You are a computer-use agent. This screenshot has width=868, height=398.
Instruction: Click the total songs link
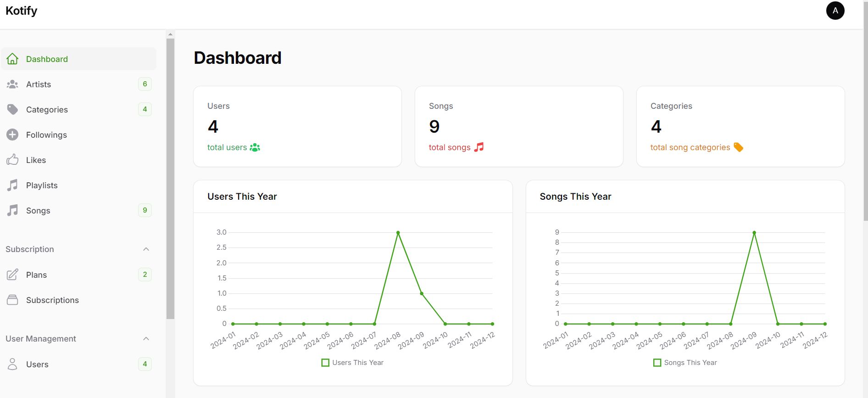point(450,147)
